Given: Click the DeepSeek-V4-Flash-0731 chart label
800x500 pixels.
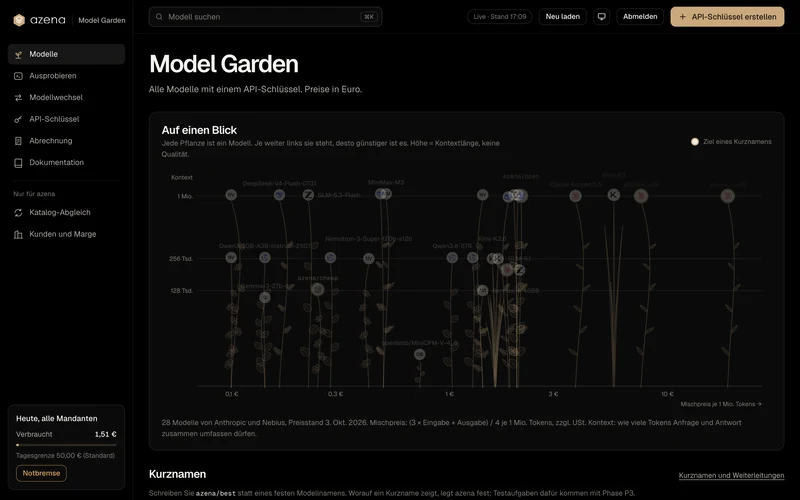Looking at the screenshot, I should click(279, 183).
